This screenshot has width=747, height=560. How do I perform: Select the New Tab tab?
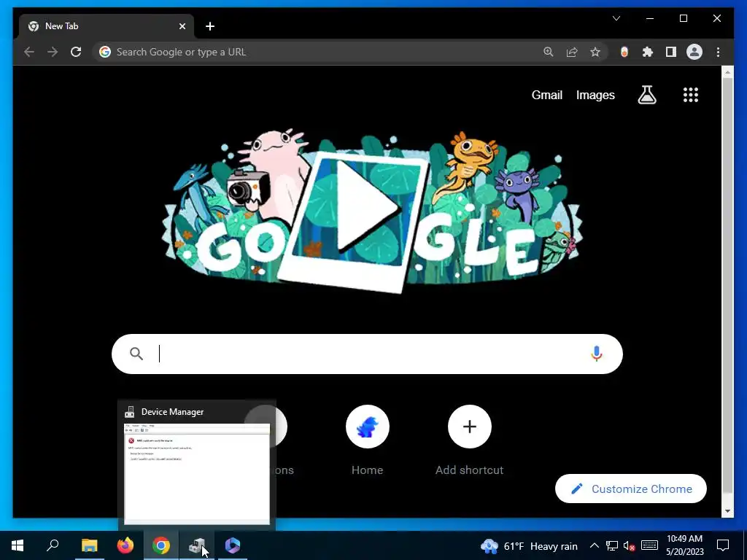pyautogui.click(x=107, y=26)
